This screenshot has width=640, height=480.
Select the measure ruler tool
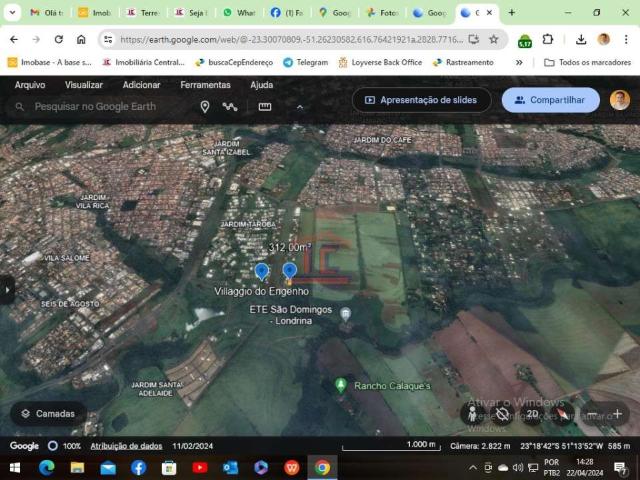[x=265, y=107]
